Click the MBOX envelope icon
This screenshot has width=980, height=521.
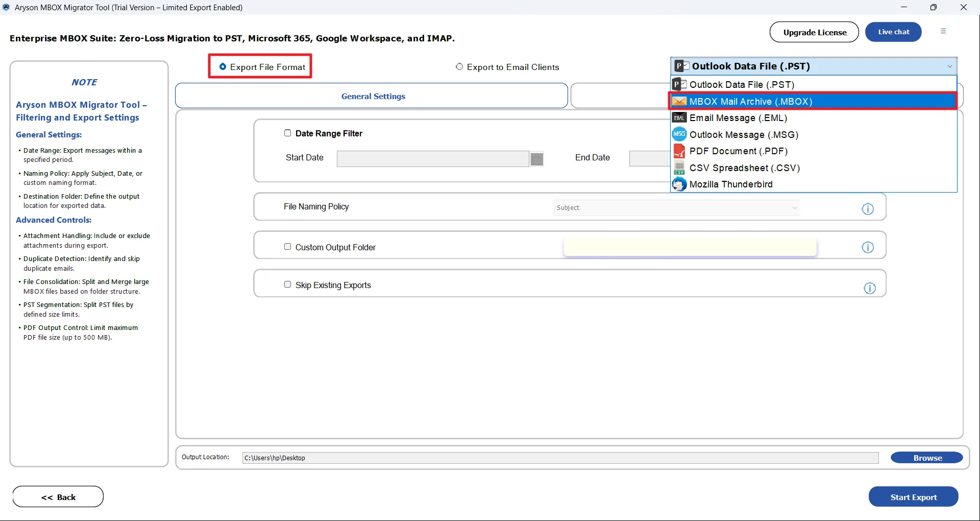pos(679,101)
